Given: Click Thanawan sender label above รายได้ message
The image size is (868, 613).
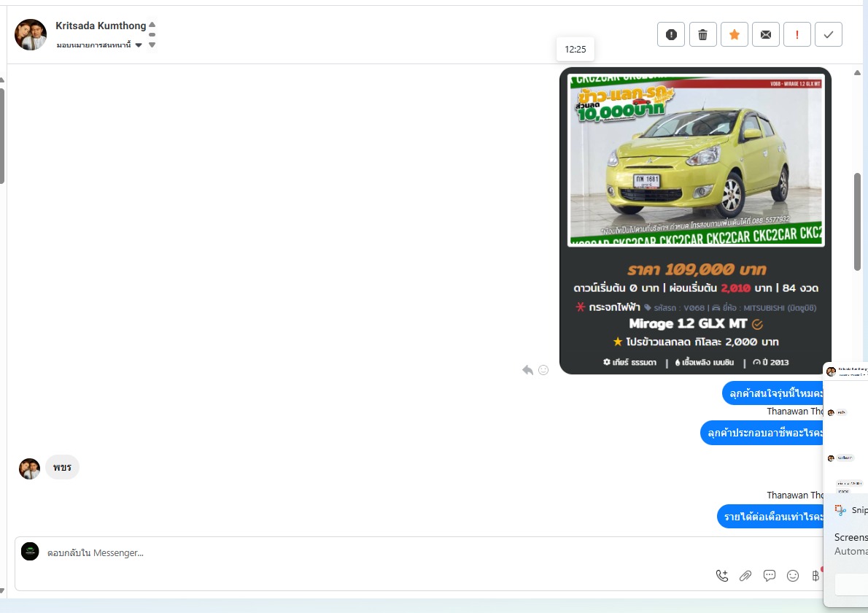Looking at the screenshot, I should pyautogui.click(x=795, y=495).
